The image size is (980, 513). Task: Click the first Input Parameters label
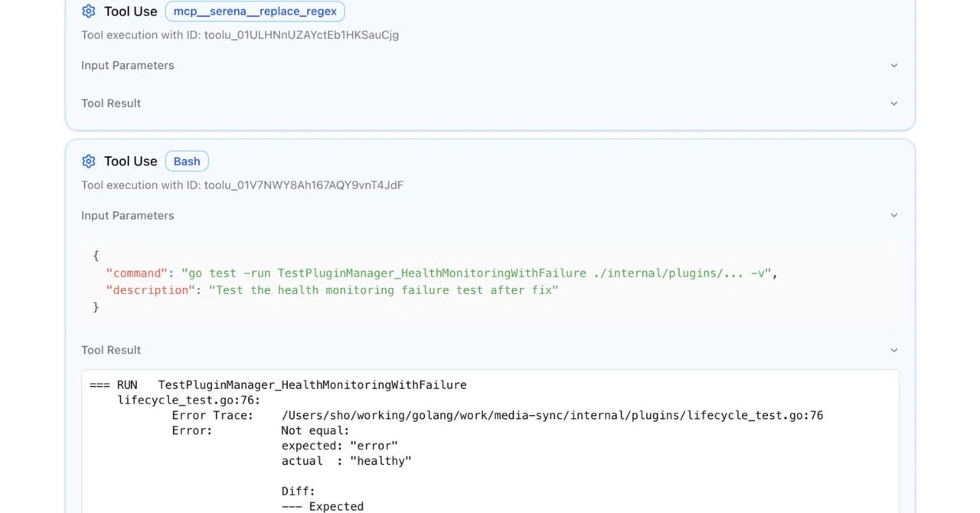point(128,65)
